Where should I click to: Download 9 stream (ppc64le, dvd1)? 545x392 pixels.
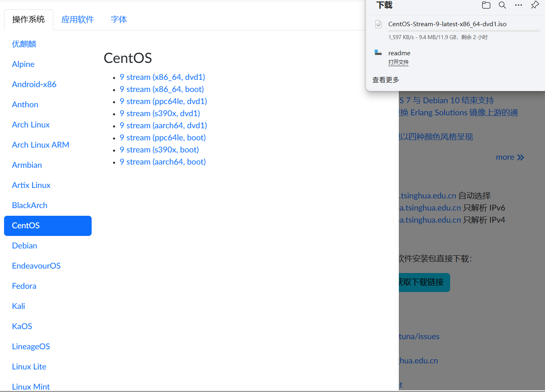click(x=163, y=101)
